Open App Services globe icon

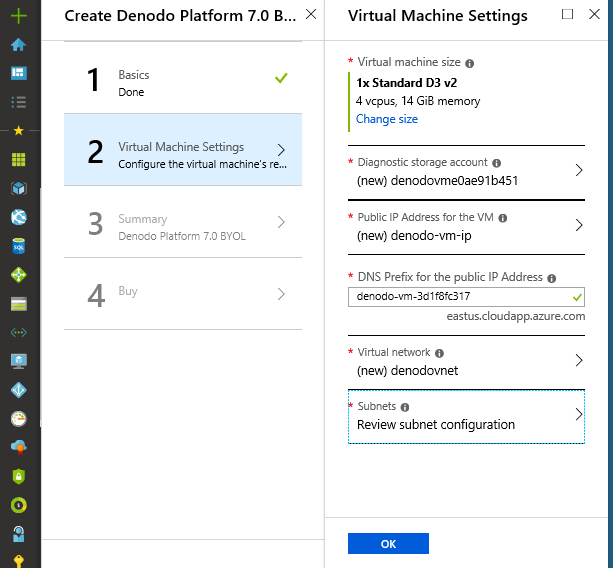pos(18,217)
